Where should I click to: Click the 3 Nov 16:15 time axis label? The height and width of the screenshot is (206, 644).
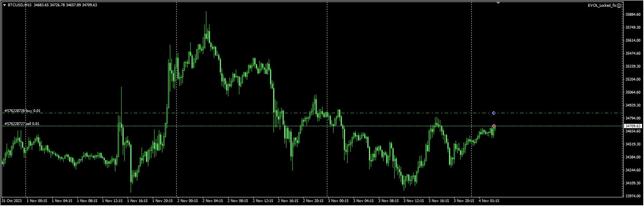point(439,201)
